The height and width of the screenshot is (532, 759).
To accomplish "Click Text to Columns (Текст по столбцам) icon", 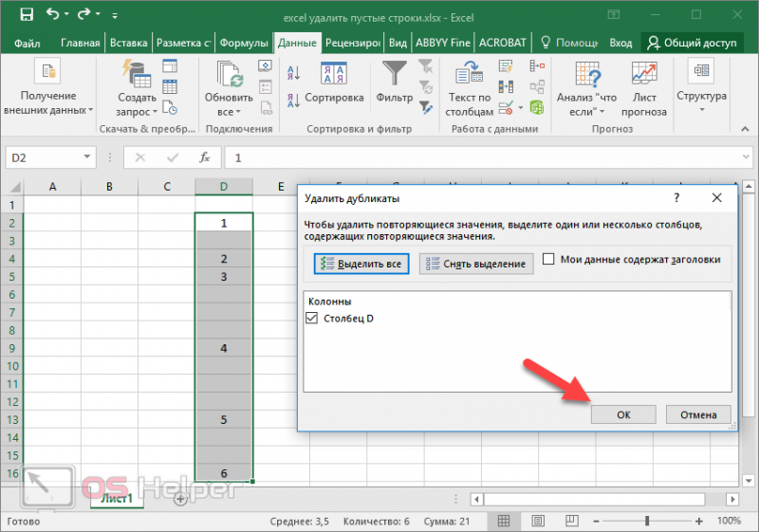I will point(469,74).
